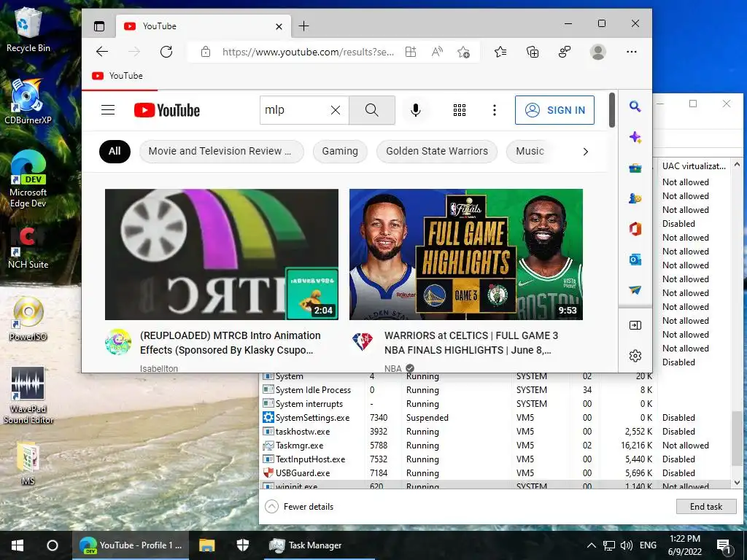Open the Windows Start button

click(18, 545)
